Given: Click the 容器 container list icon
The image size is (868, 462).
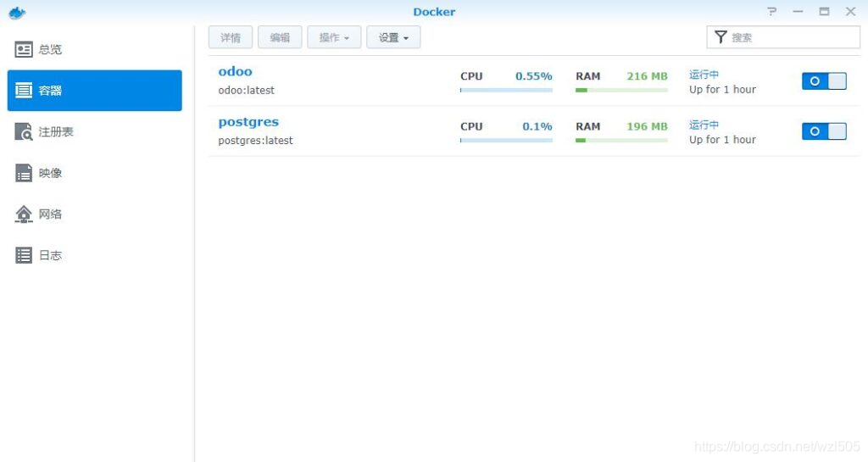Looking at the screenshot, I should pyautogui.click(x=23, y=90).
